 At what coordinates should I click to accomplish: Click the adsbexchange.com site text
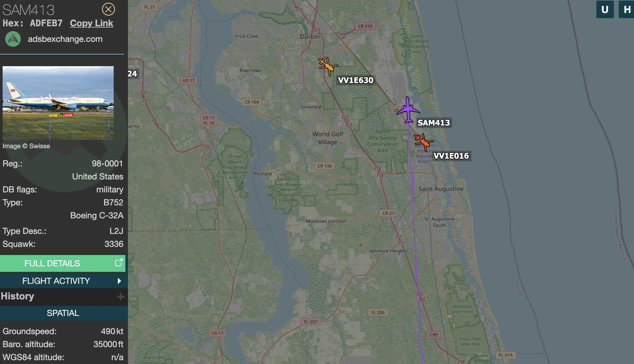tap(65, 39)
